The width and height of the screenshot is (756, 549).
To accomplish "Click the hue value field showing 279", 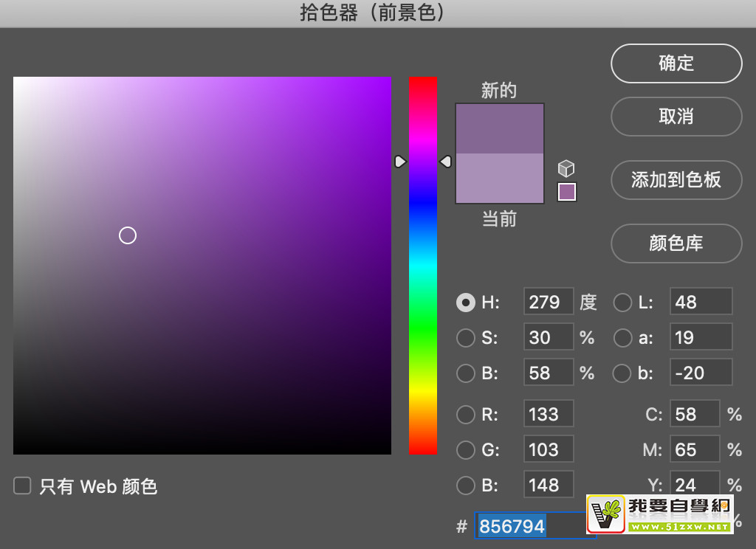I will [x=548, y=303].
